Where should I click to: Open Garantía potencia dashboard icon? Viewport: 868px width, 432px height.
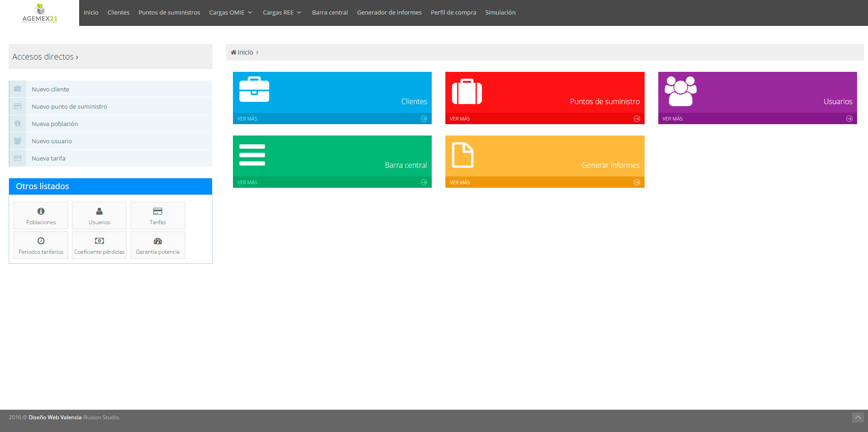pyautogui.click(x=158, y=245)
